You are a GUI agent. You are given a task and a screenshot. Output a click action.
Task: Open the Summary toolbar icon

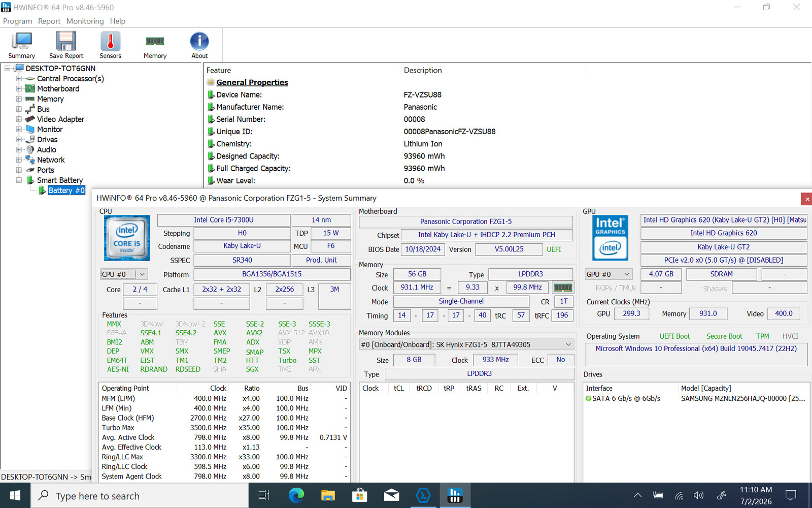pos(21,45)
